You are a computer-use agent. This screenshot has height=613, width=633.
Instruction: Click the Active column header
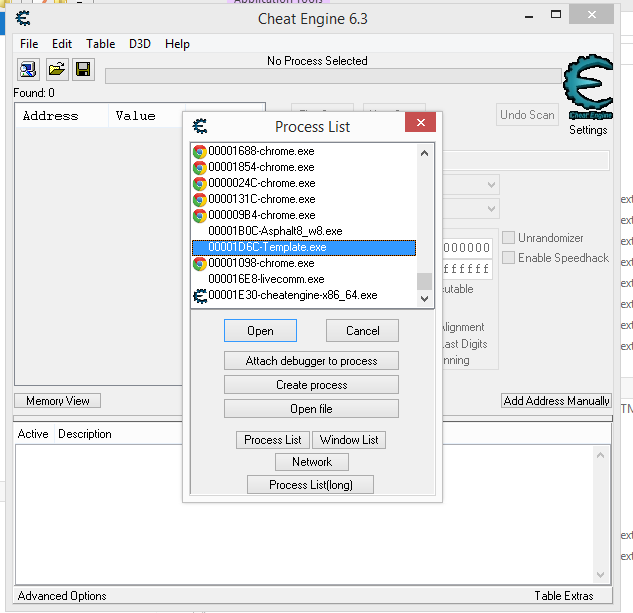(x=33, y=434)
